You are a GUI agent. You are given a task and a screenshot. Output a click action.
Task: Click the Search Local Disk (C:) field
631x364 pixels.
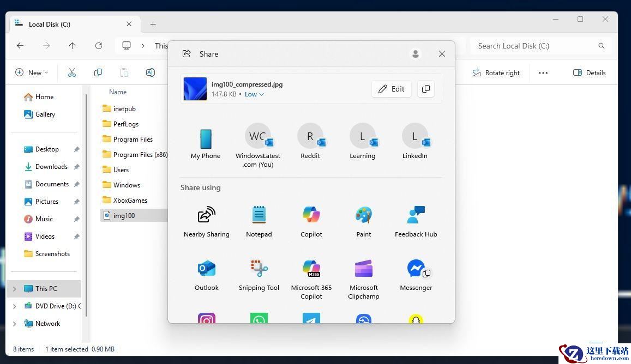coord(541,46)
